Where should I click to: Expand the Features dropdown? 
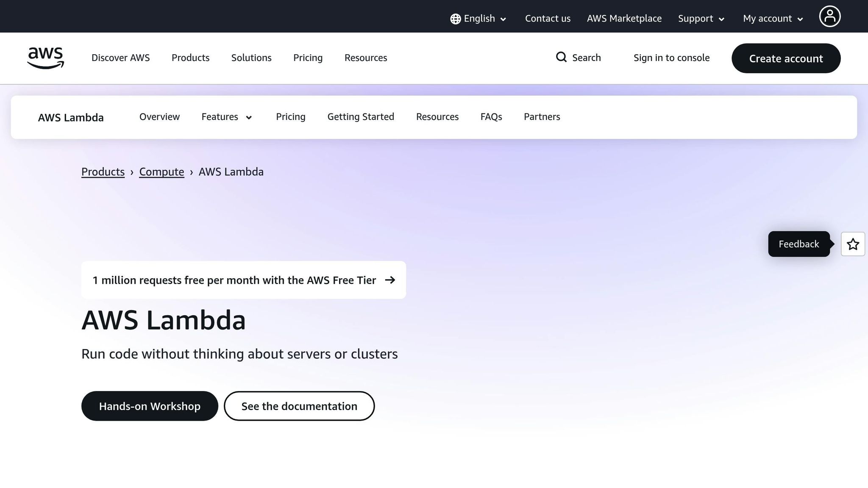click(x=227, y=117)
